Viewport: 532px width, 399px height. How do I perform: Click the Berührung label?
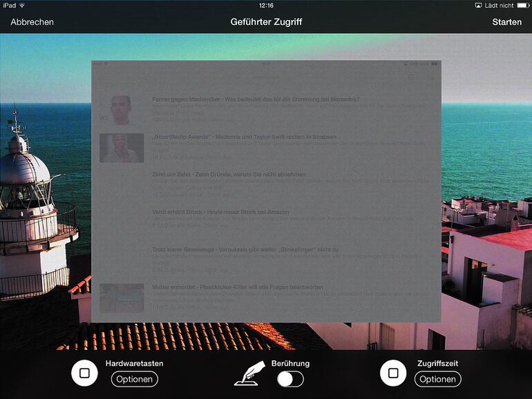pyautogui.click(x=290, y=363)
